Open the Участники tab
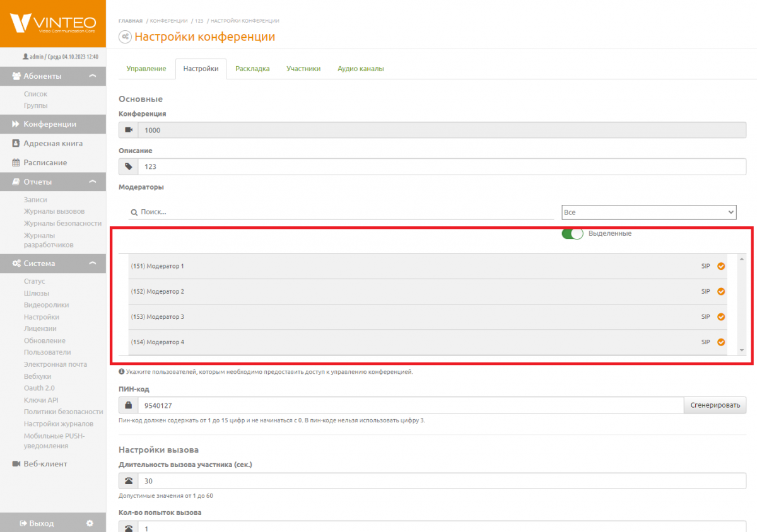This screenshot has height=532, width=757. pos(303,69)
